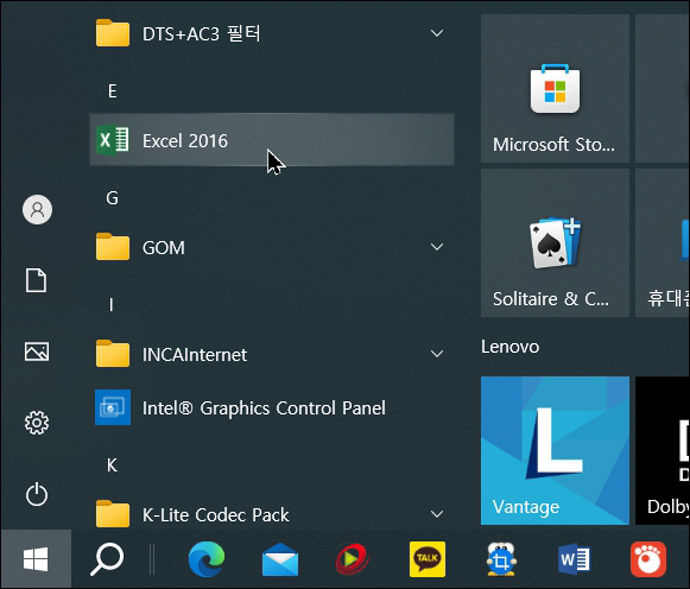Launch Intel Graphics Control Panel

(272, 408)
